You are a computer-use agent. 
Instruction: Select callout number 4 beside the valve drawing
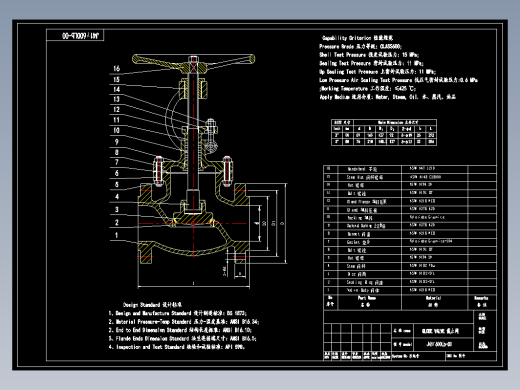[x=117, y=197]
